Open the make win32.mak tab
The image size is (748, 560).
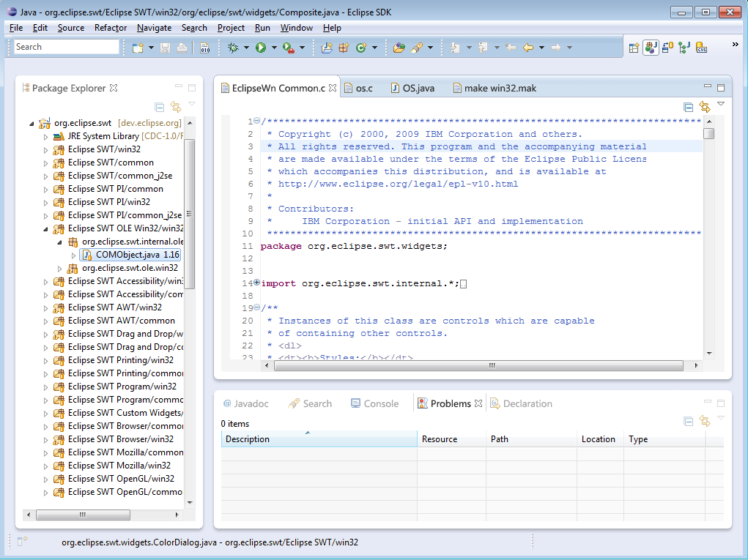point(495,88)
